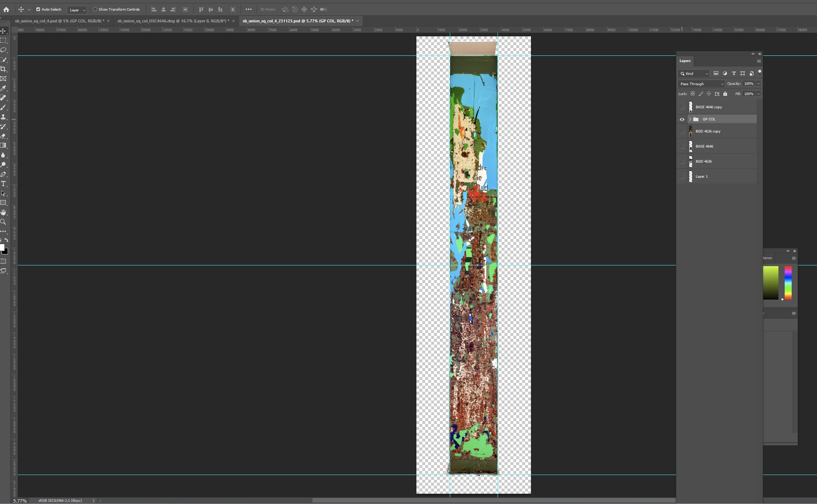The width and height of the screenshot is (817, 504).
Task: Hide the GP COL group
Action: coord(682,119)
